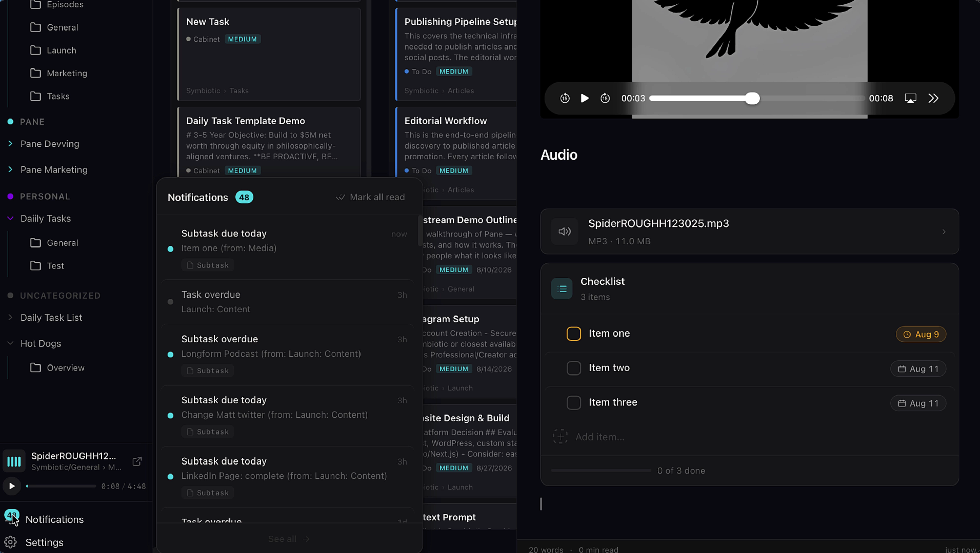Click the Add item plus icon
Screen dimensions: 980x553
[560, 437]
